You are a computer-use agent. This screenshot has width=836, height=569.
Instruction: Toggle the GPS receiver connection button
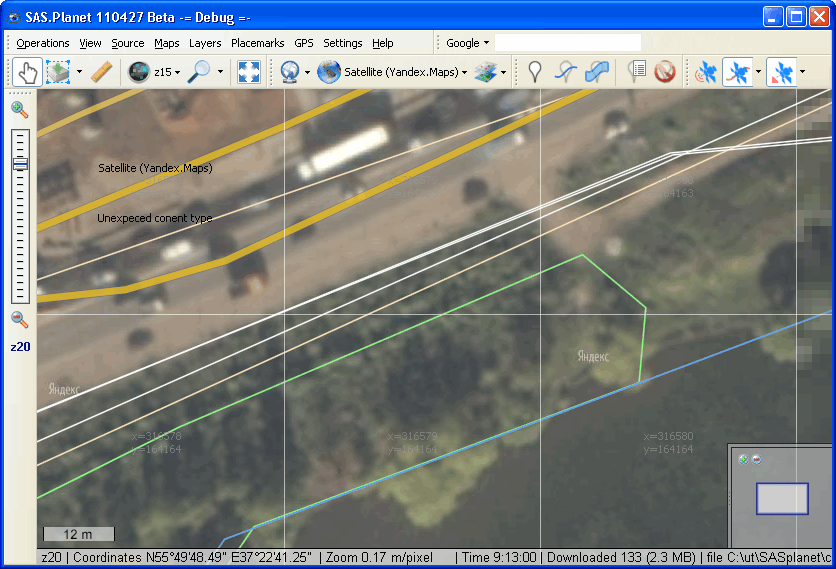click(x=707, y=72)
